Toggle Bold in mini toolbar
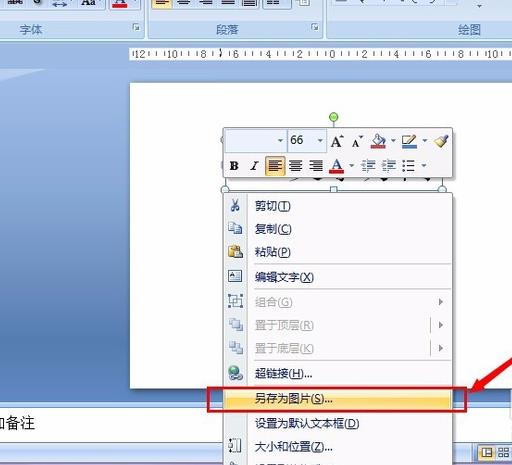512x465 pixels. [x=234, y=166]
